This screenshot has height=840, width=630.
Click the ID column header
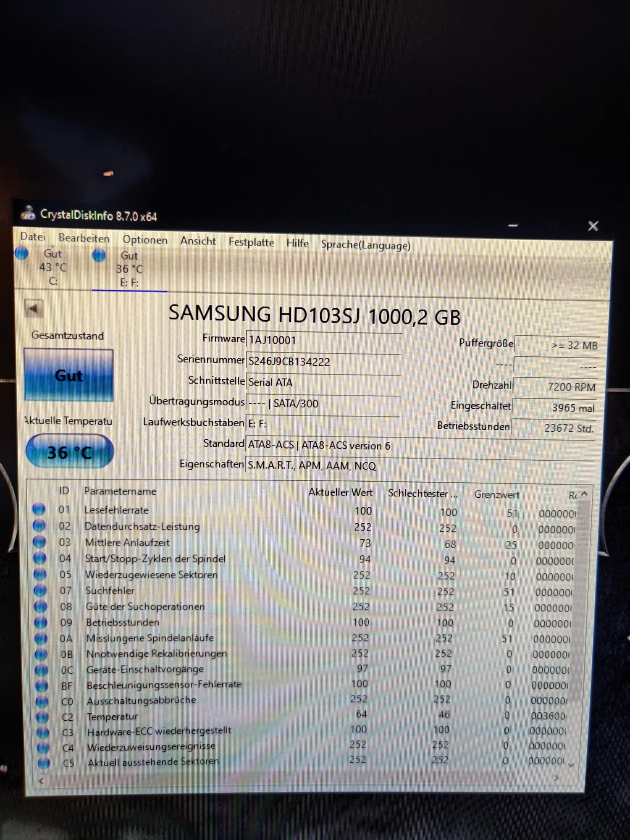click(x=64, y=491)
